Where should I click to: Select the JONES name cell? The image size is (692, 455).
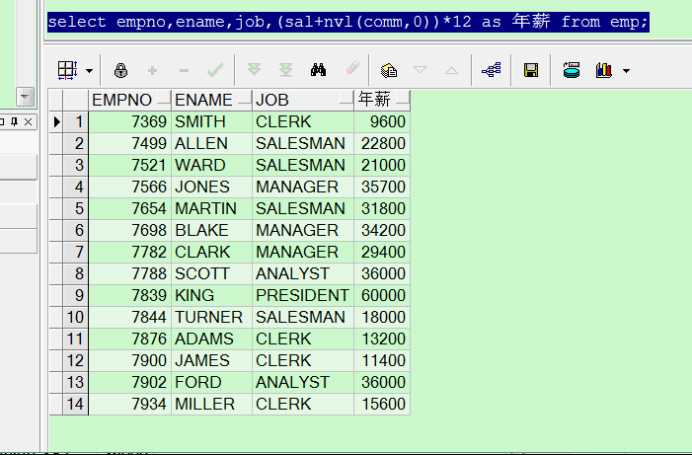(x=211, y=187)
